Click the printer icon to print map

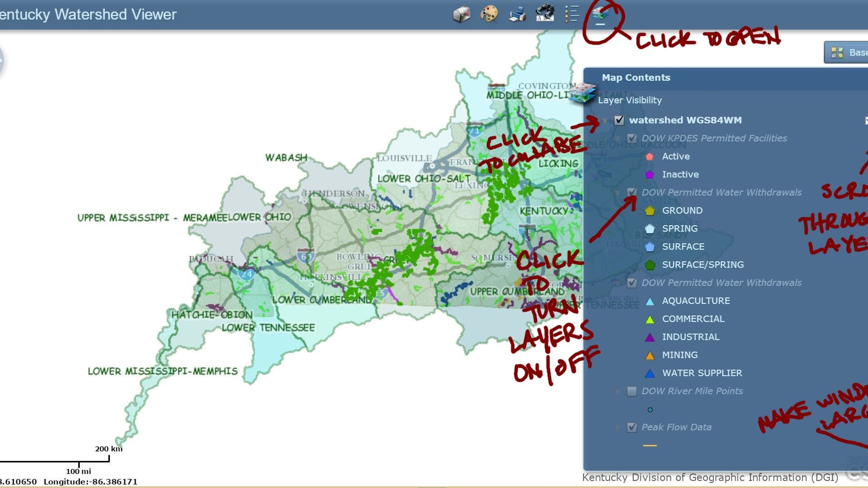(x=517, y=14)
